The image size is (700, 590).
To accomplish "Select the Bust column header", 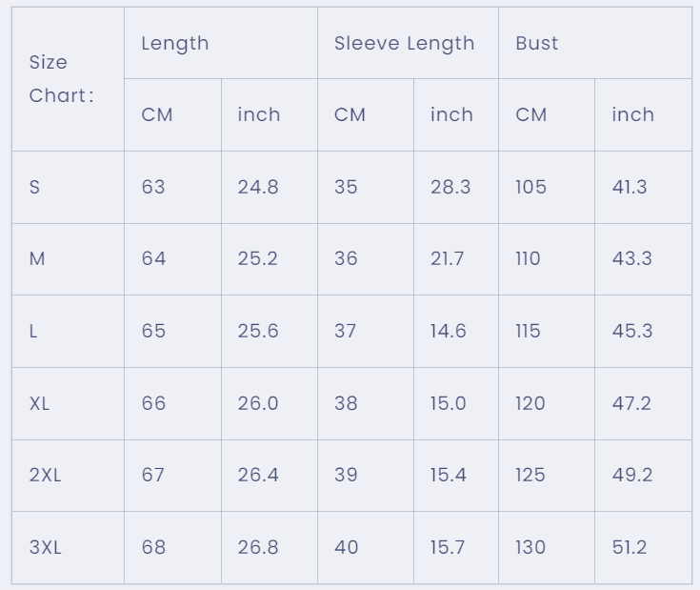I will 595,43.
